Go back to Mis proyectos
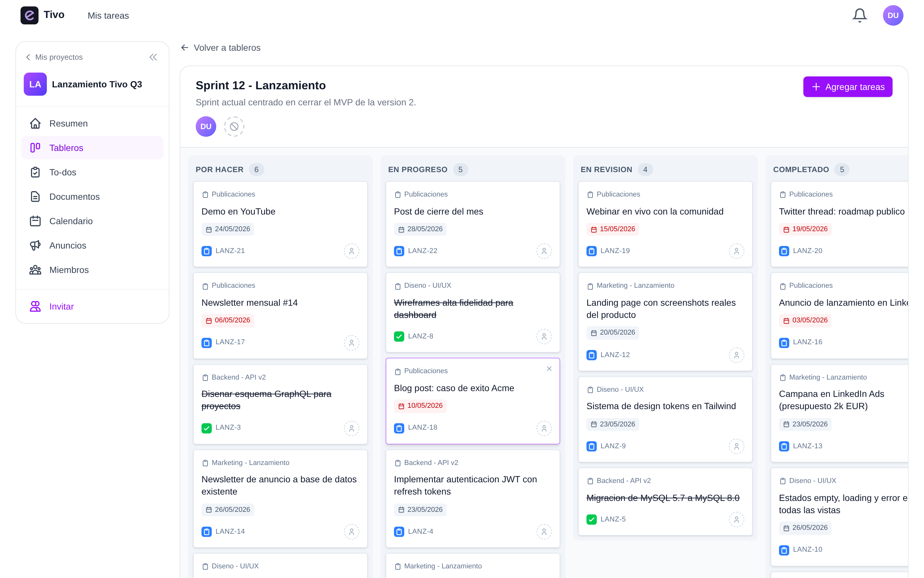The image size is (924, 578). 54,57
